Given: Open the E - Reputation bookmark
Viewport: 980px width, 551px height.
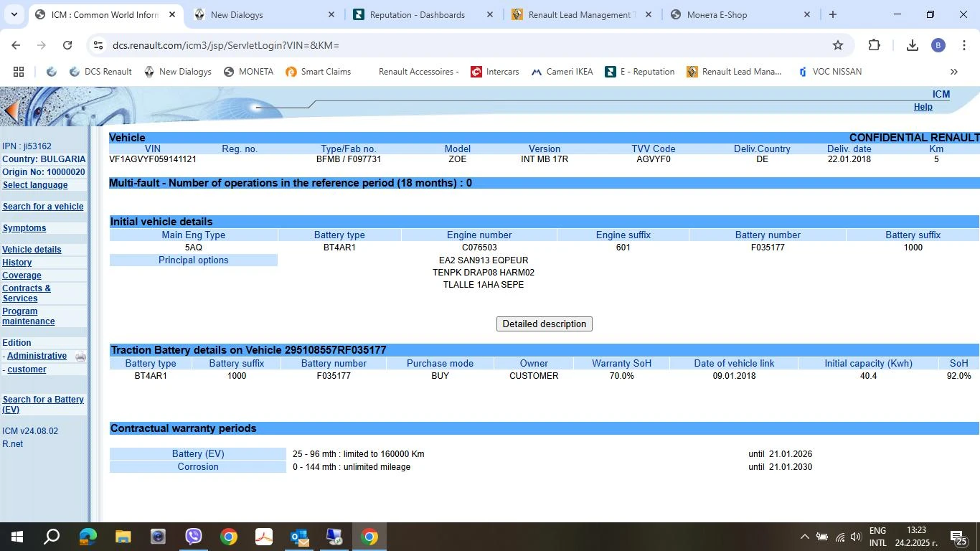Looking at the screenshot, I should pos(639,72).
